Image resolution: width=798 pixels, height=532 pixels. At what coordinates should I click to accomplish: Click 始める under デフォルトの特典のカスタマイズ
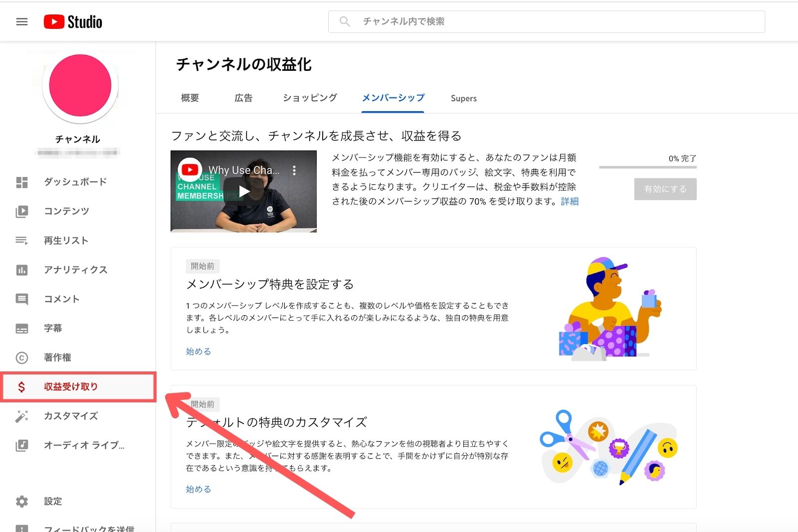199,489
